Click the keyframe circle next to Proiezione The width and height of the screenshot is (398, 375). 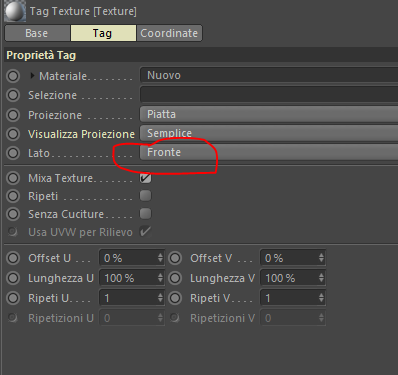pos(13,115)
